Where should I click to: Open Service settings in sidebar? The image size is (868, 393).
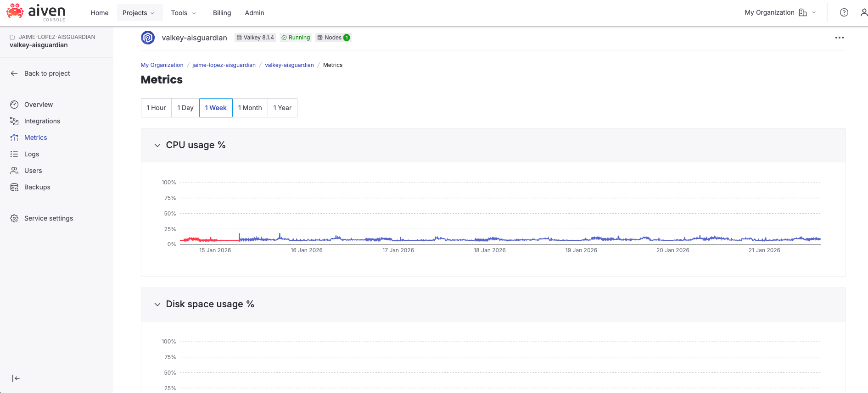(49, 218)
